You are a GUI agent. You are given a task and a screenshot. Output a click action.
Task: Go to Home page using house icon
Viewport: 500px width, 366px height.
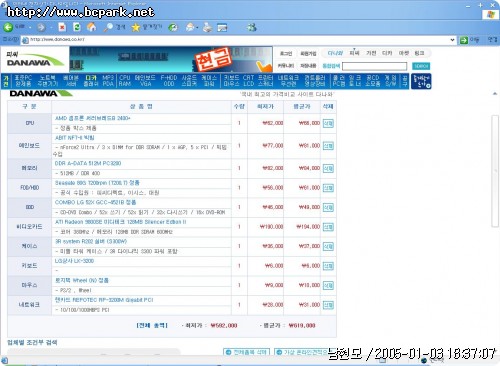91,27
